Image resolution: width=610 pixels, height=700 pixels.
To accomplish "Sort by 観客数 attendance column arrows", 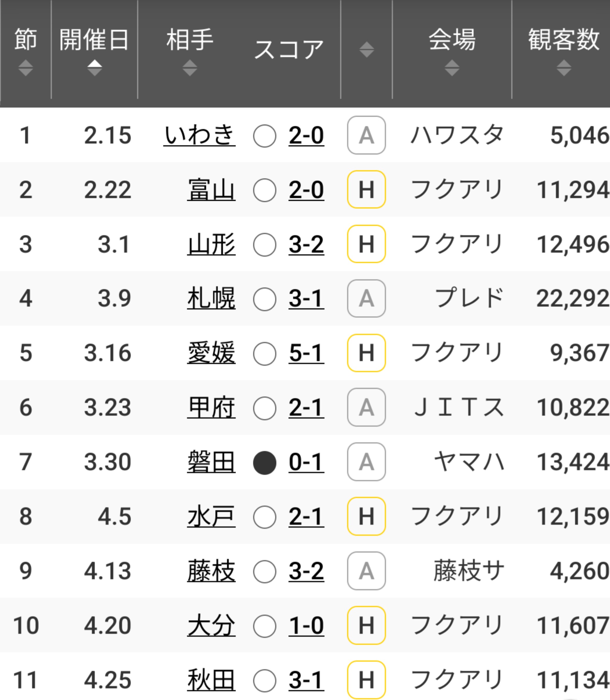I will [564, 68].
